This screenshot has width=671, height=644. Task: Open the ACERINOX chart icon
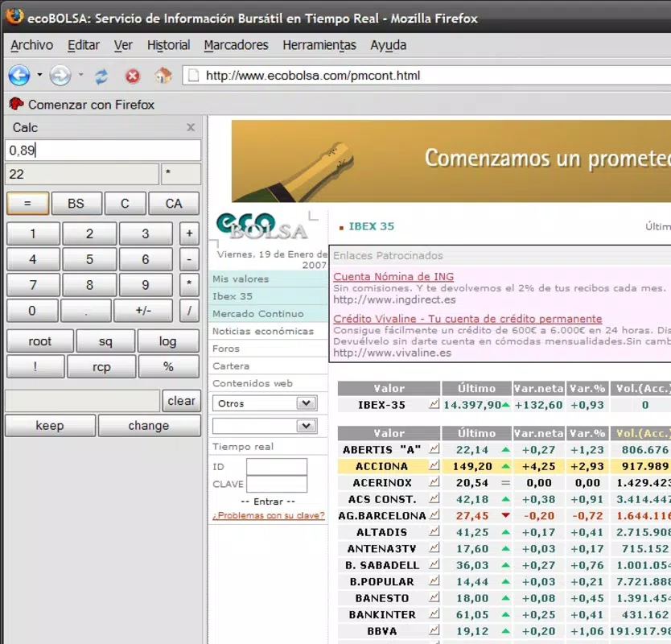[x=434, y=481]
